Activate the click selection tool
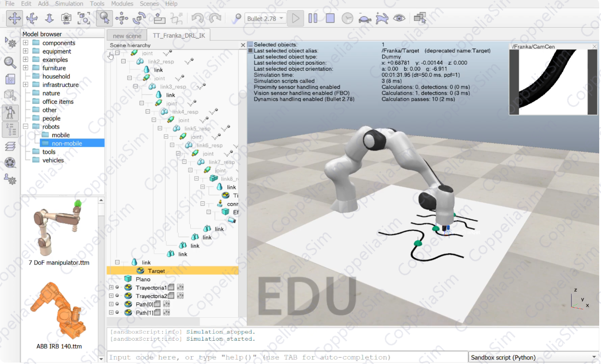This screenshot has height=364, width=601. click(104, 18)
